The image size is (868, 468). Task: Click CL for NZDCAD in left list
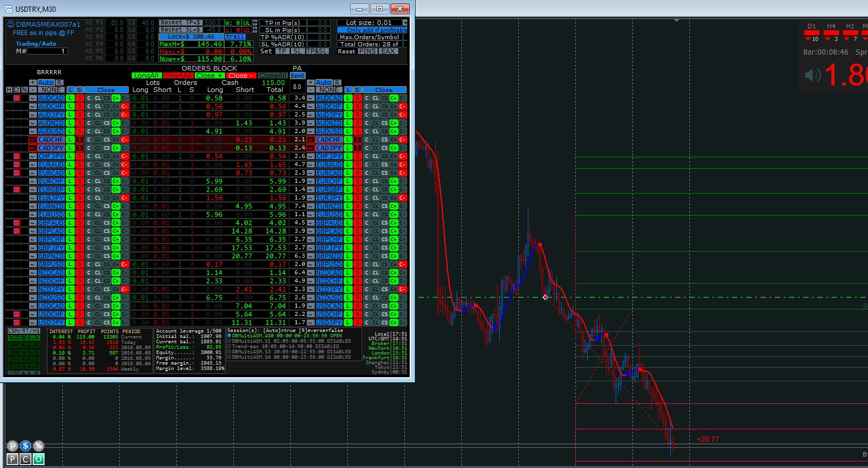tap(97, 273)
